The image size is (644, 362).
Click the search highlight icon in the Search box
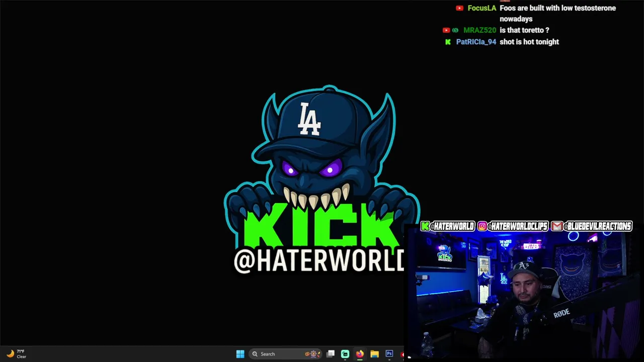[x=312, y=354]
